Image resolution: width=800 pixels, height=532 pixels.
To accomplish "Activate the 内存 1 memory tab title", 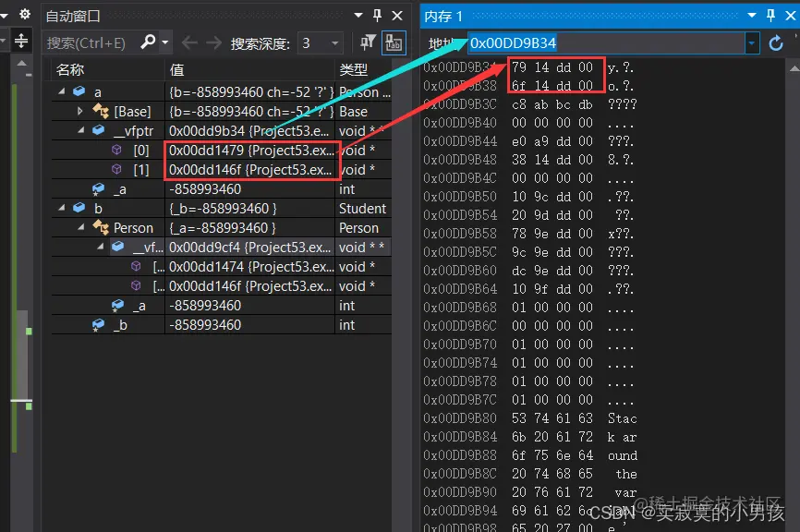I will (443, 17).
